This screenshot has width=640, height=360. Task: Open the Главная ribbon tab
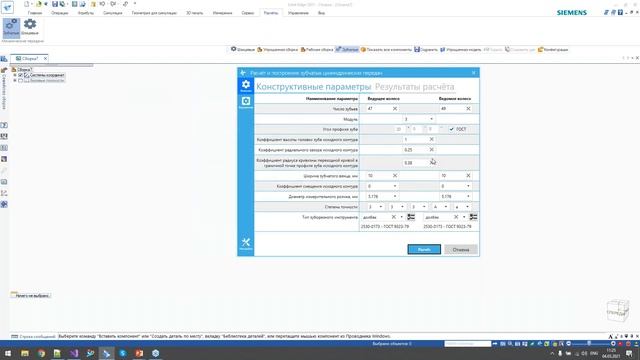35,13
